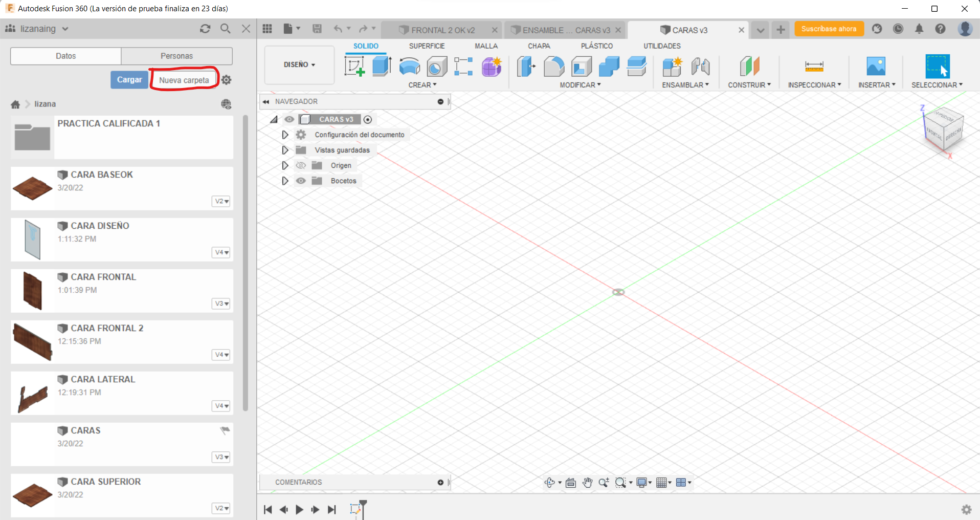
Task: Click the Save icon
Action: 317,29
